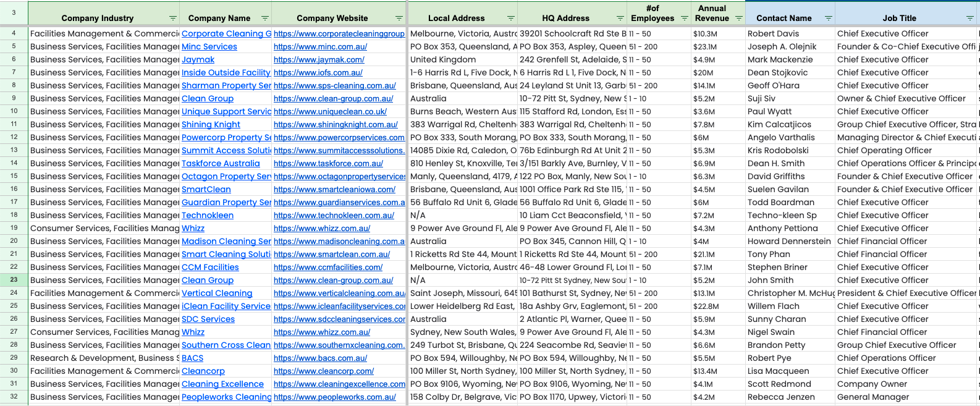The height and width of the screenshot is (406, 980).
Task: Visit https://www.smartcleaniowa.com/ website link
Action: pyautogui.click(x=334, y=190)
